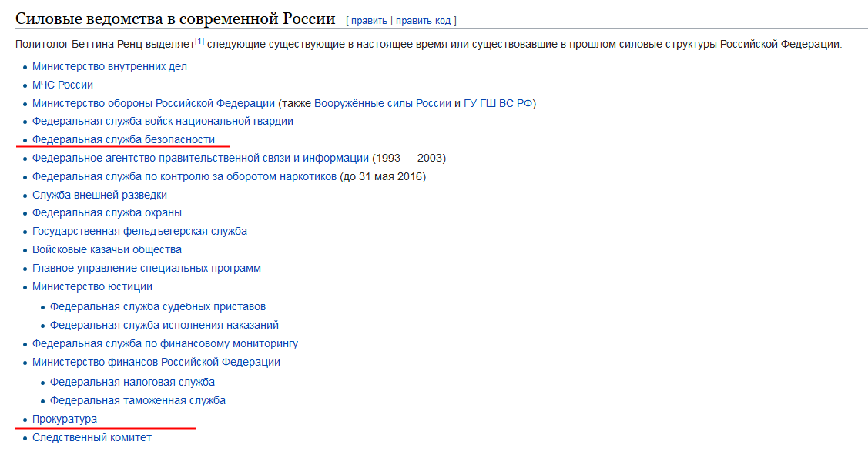Click 'Федеральная служба охраны' link
868x458 pixels.
107,213
